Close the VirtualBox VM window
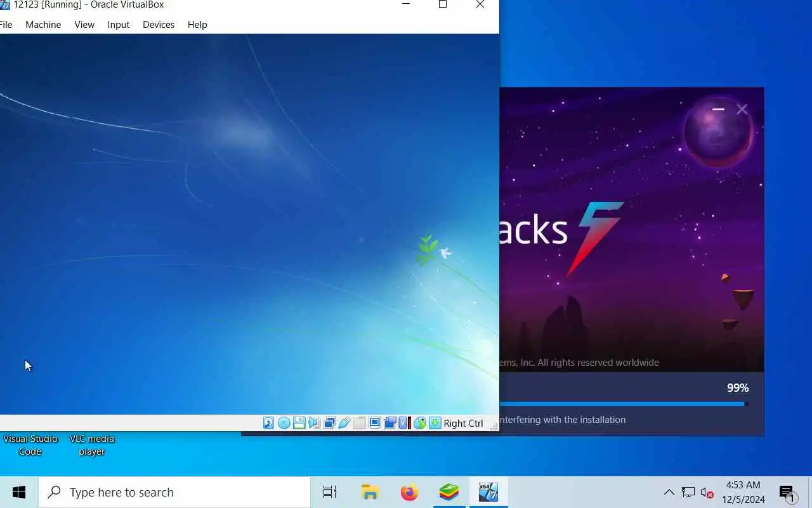This screenshot has width=812, height=508. (480, 4)
